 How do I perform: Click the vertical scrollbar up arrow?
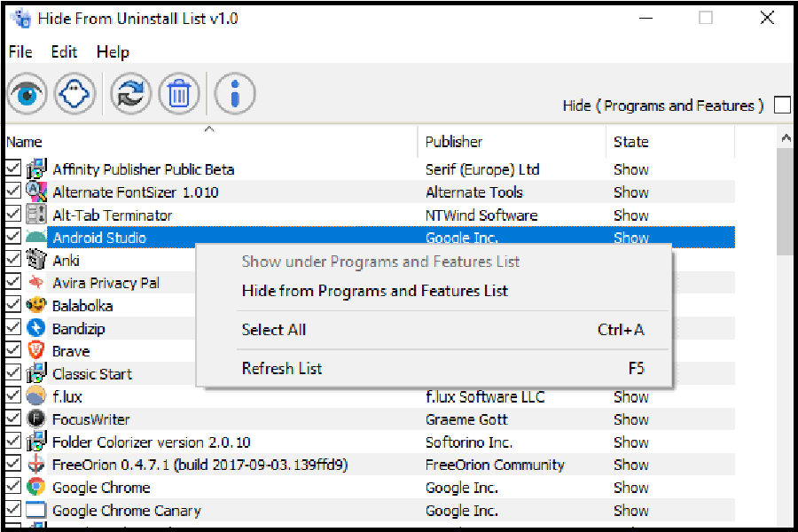pos(786,138)
